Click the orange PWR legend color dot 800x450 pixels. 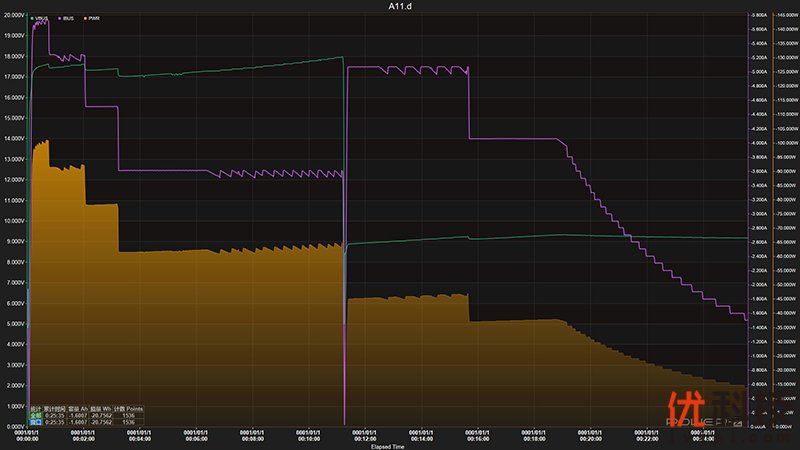tap(85, 18)
